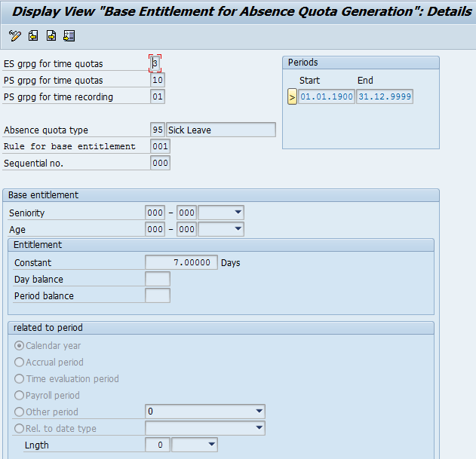Viewport: 476px width, 459px height.
Task: Choose the Accrual period radio option
Action: click(20, 363)
